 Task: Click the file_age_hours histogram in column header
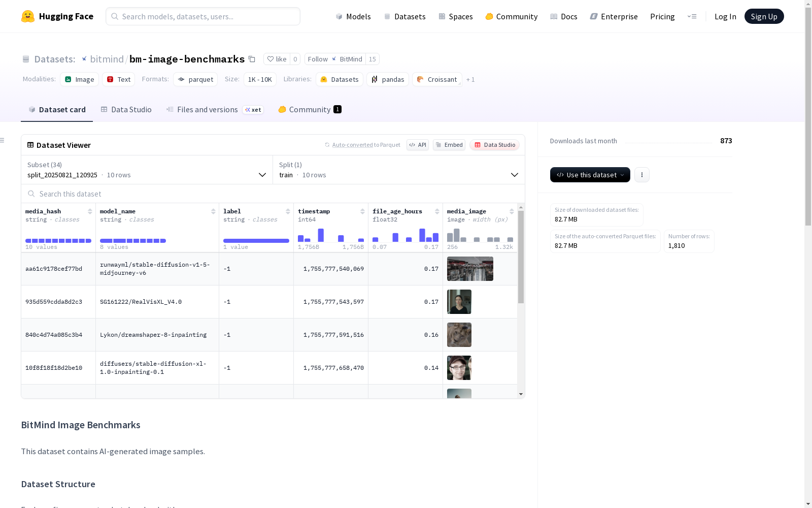405,235
